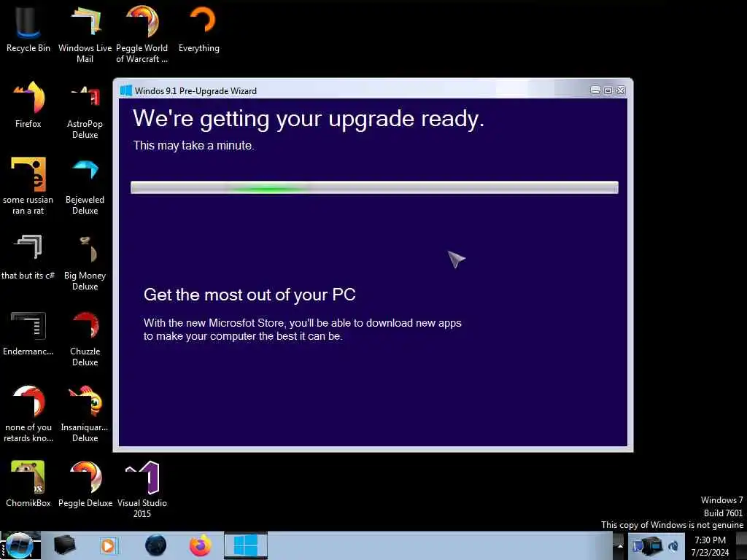Screen dimensions: 747x560
Task: Click the Windows logo in wizard title bar
Action: (x=125, y=90)
